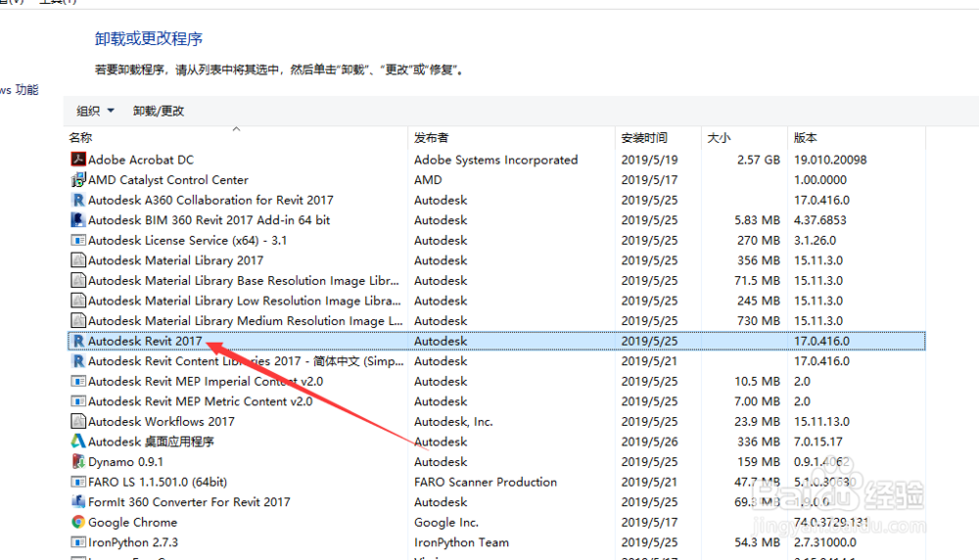Click the Revit Content Libraries 2017 icon
The height and width of the screenshot is (560, 979).
tap(78, 361)
